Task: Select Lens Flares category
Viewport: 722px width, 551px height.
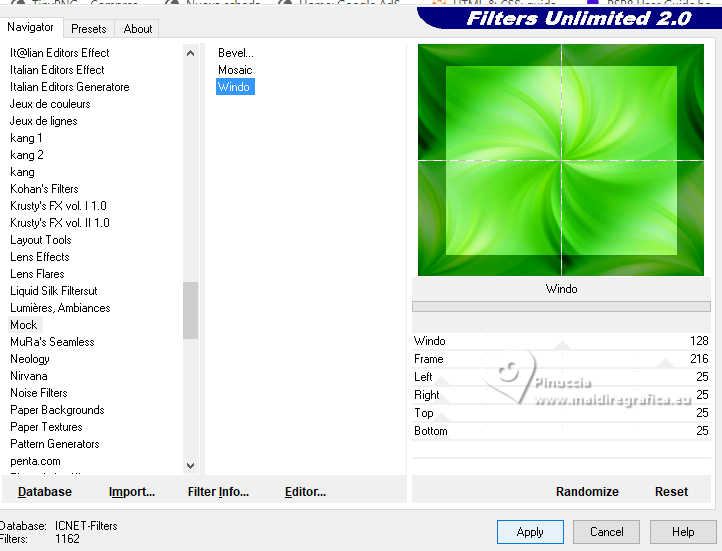Action: tap(37, 274)
